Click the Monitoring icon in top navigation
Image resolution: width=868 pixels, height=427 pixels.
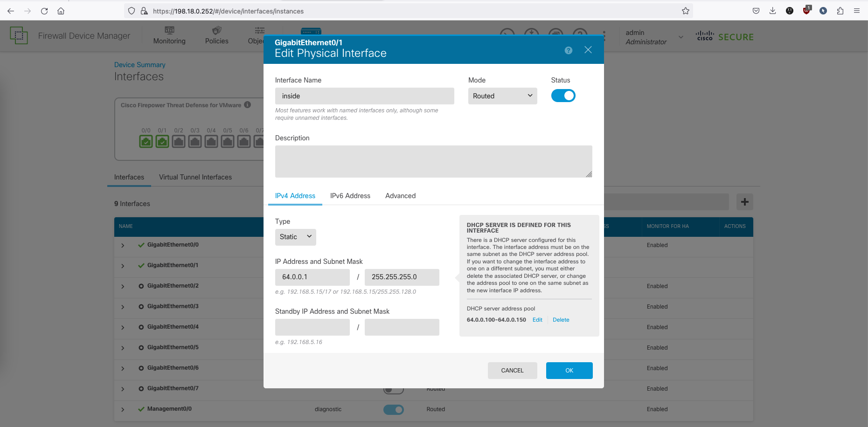[x=169, y=31]
